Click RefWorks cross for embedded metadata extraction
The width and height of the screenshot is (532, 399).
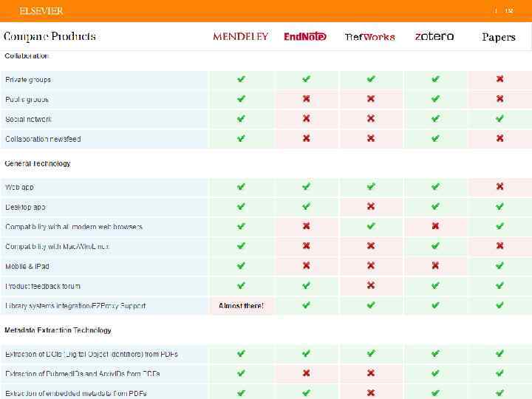coord(371,393)
